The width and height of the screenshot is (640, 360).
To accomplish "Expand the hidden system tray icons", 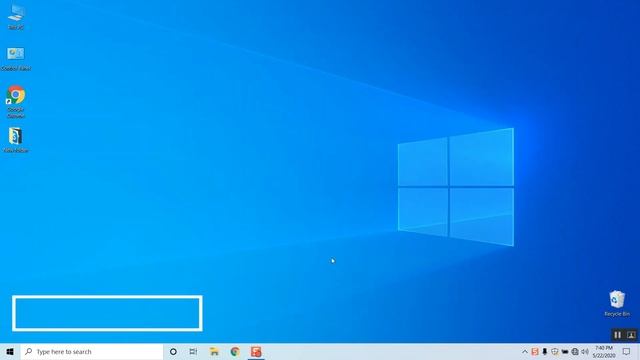I will tap(525, 351).
